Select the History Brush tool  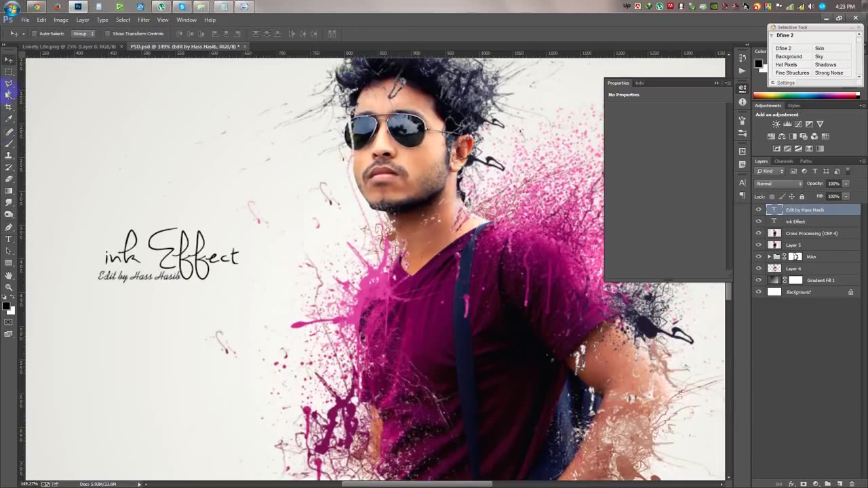[9, 167]
